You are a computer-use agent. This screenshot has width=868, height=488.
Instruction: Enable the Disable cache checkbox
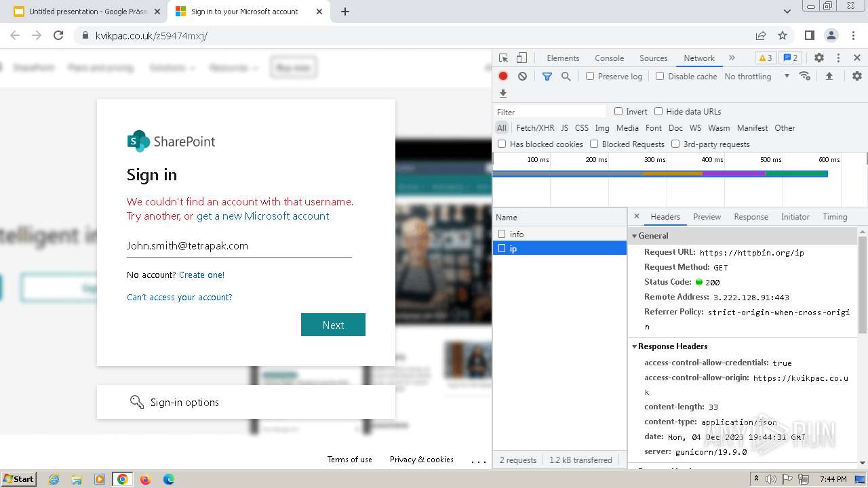tap(660, 77)
